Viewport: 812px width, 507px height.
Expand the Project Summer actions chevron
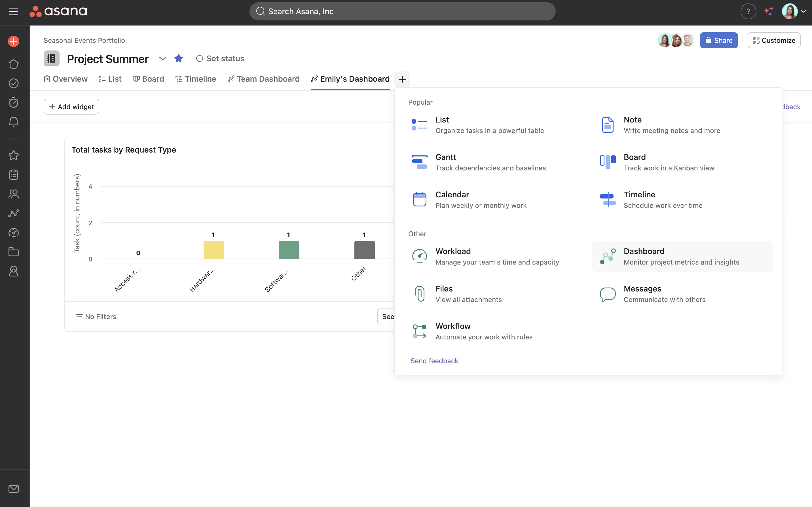[163, 58]
